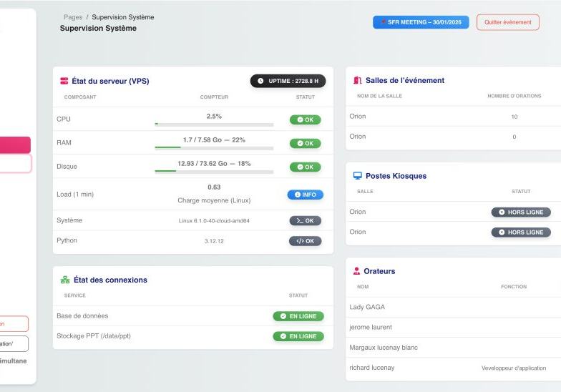Click the pink highlighted sidebar menu item
The image size is (561, 392).
point(15,145)
